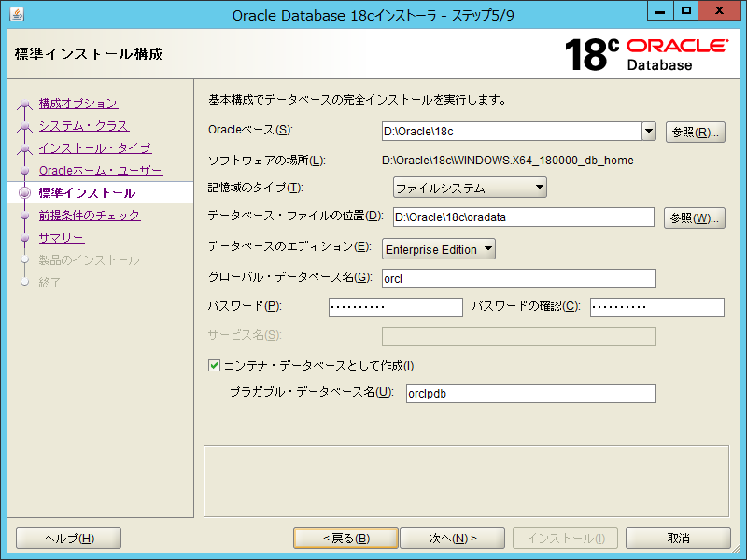Go to システム・クラス step

pyautogui.click(x=83, y=126)
